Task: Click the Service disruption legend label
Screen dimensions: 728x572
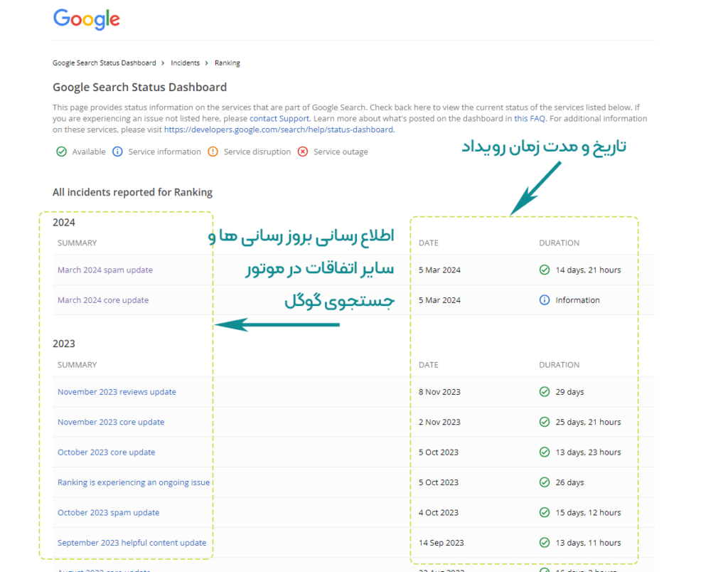Action: click(257, 152)
